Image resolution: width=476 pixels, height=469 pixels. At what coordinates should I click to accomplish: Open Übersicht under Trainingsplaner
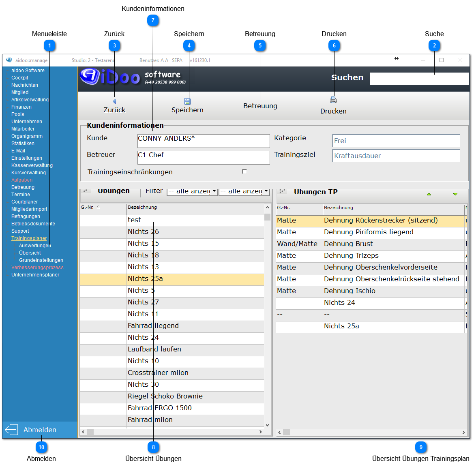pyautogui.click(x=30, y=253)
